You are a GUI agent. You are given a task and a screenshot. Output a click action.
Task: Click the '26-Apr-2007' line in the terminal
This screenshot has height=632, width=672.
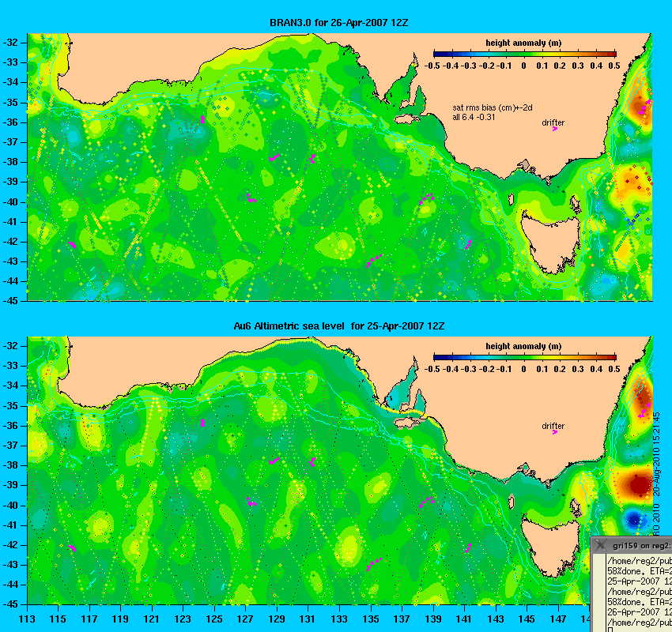pos(640,612)
